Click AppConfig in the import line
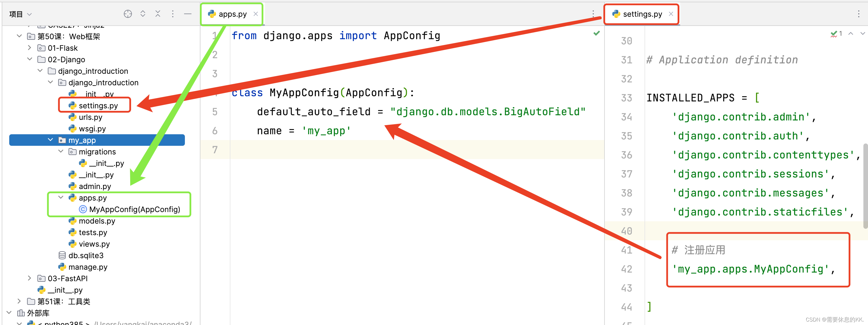 [x=412, y=35]
